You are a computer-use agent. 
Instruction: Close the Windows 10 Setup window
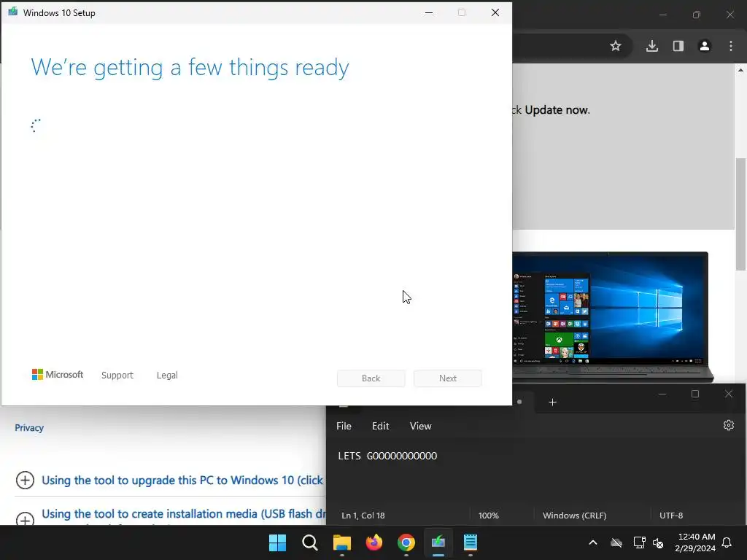495,12
